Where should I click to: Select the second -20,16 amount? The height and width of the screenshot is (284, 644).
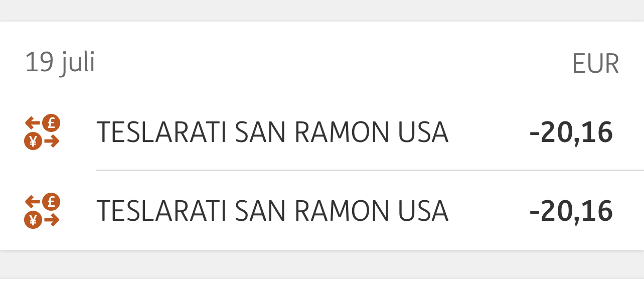click(x=571, y=211)
